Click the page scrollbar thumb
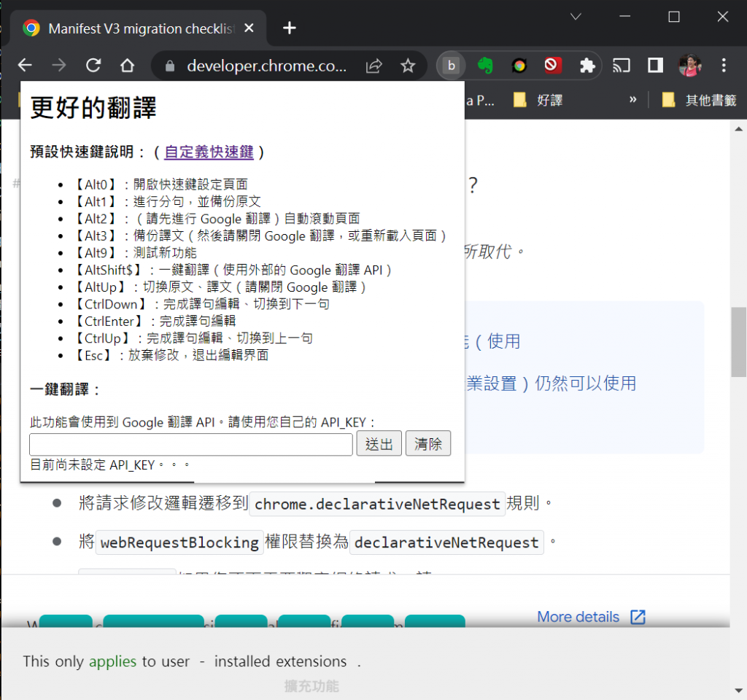 point(739,341)
